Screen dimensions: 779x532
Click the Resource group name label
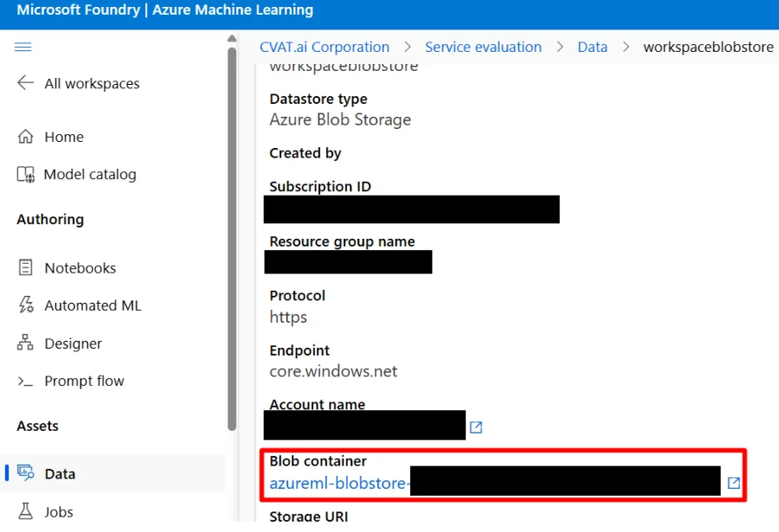tap(342, 241)
